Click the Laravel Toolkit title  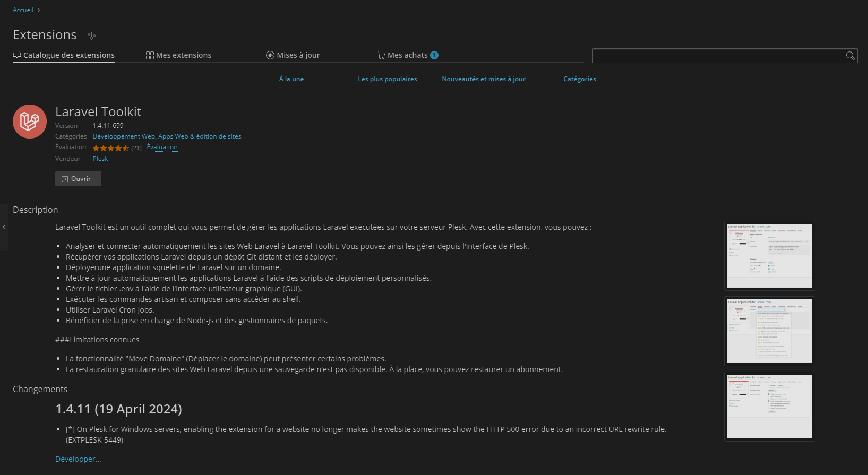pos(98,112)
